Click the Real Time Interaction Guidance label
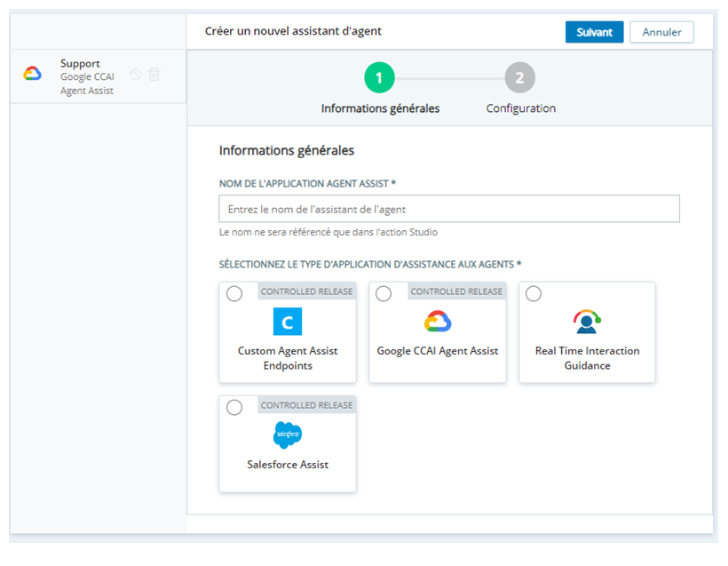 tap(588, 358)
